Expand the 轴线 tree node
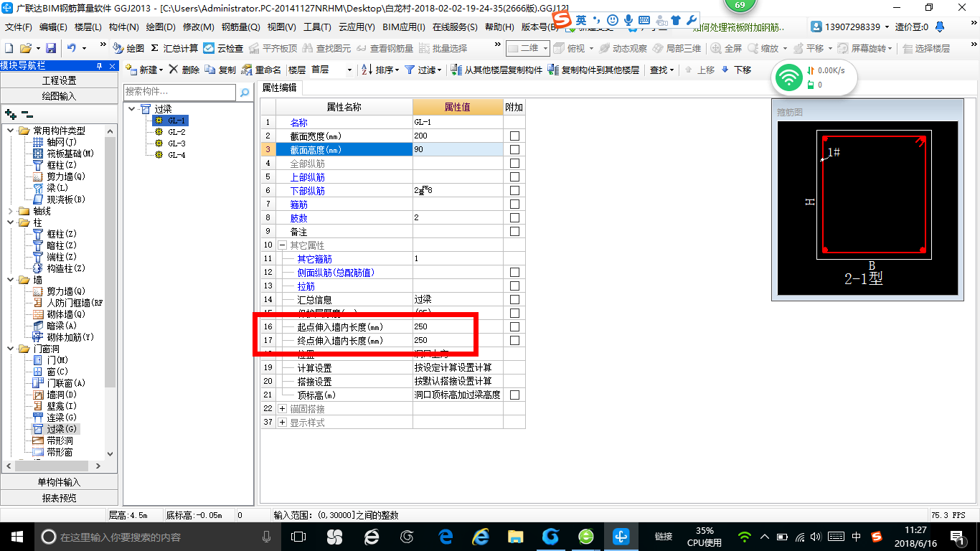980x551 pixels. pos(10,211)
